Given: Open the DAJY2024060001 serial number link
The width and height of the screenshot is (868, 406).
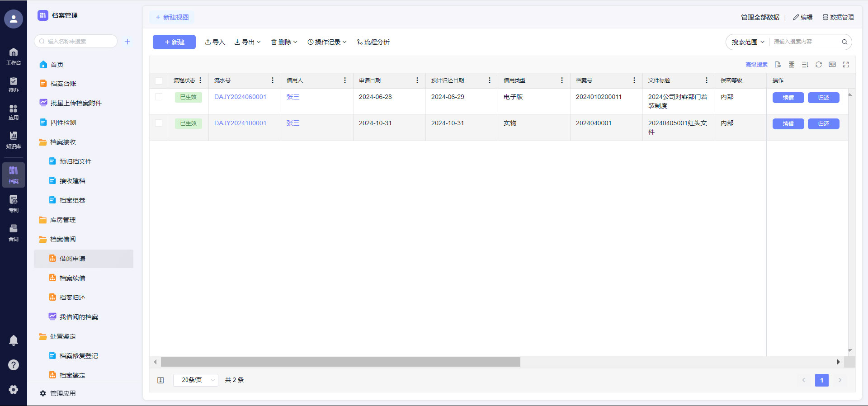Looking at the screenshot, I should 240,97.
